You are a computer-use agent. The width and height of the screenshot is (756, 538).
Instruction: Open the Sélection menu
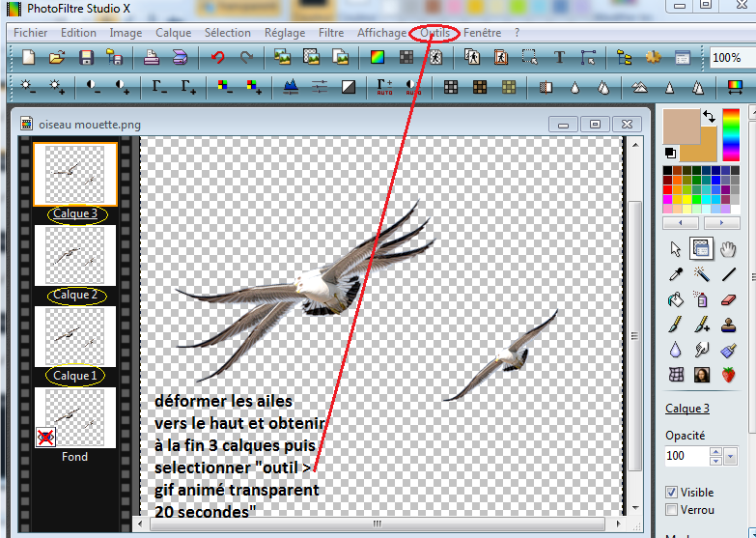[228, 33]
